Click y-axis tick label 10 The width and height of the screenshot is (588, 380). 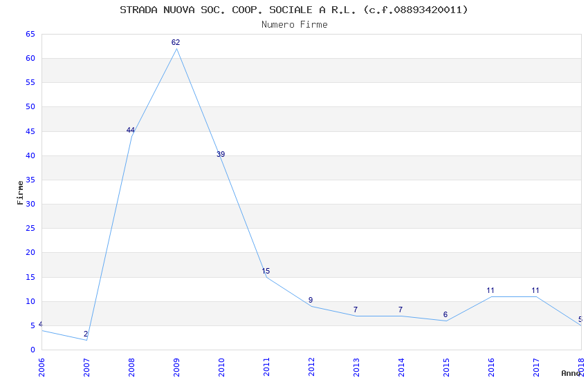tap(30, 301)
